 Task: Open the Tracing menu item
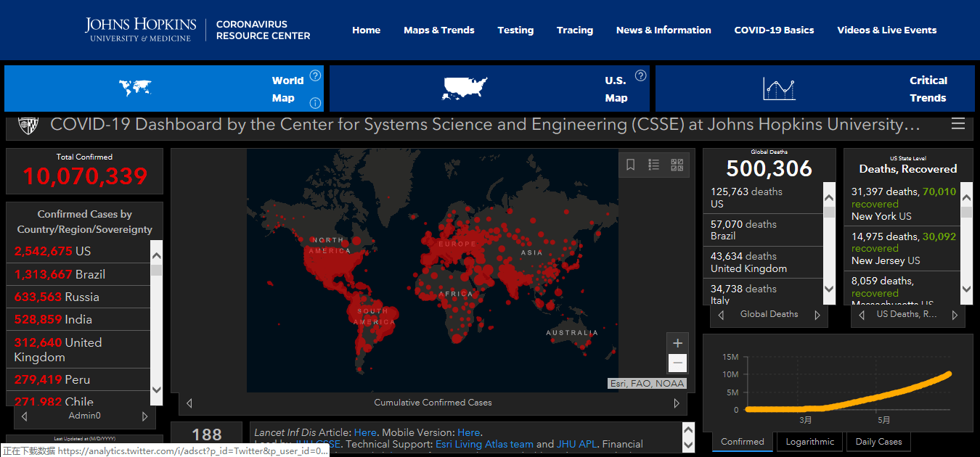coord(575,30)
